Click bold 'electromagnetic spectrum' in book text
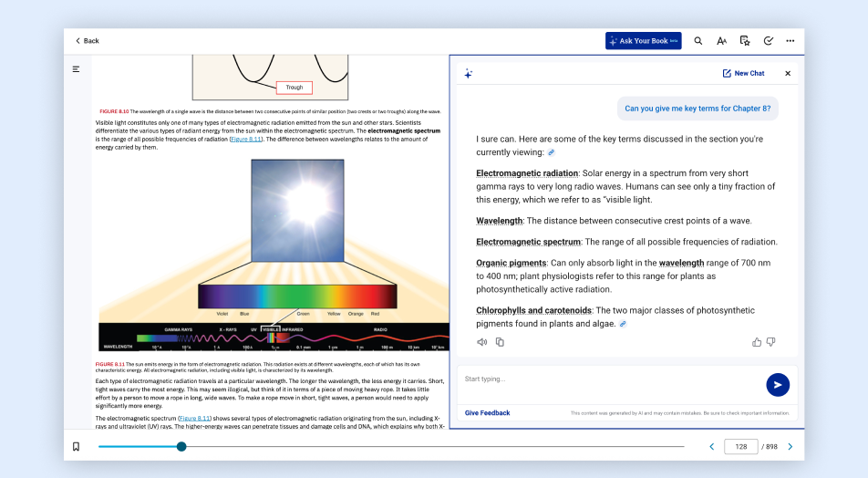Viewport: 868px width, 478px height. (404, 131)
